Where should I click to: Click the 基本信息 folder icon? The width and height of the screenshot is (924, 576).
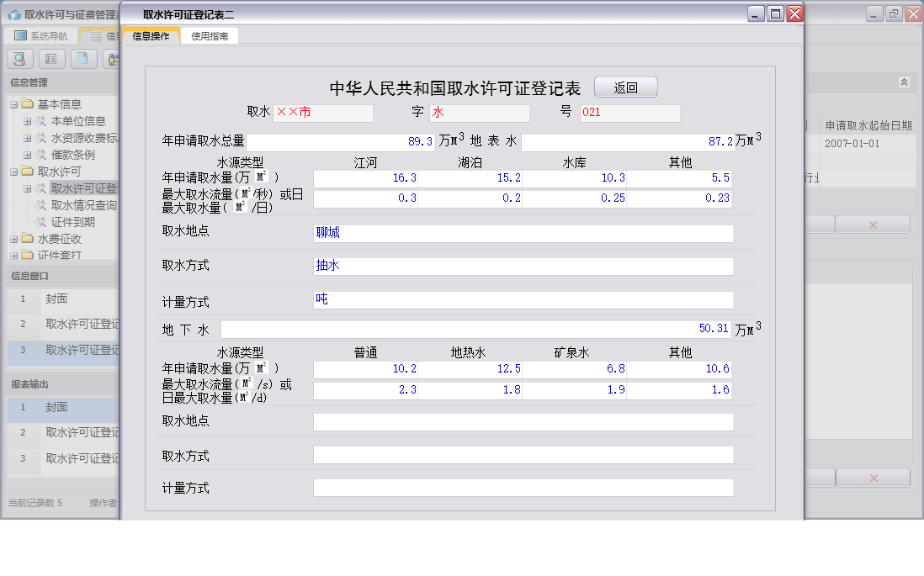[x=27, y=103]
